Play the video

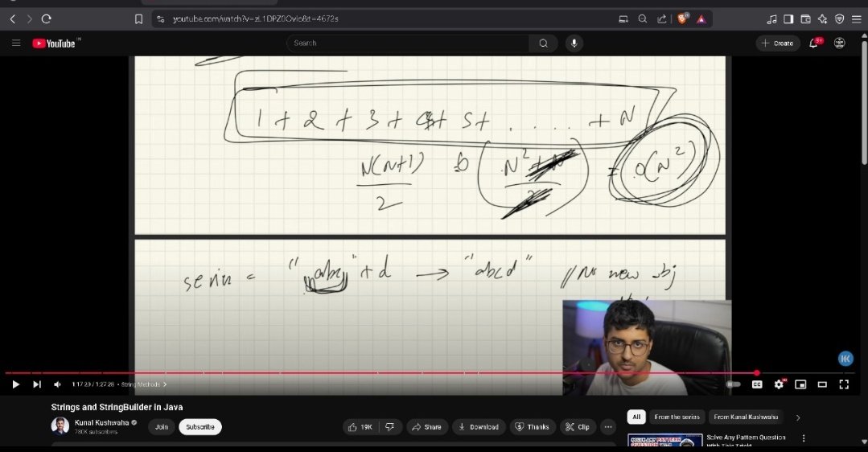pos(15,384)
